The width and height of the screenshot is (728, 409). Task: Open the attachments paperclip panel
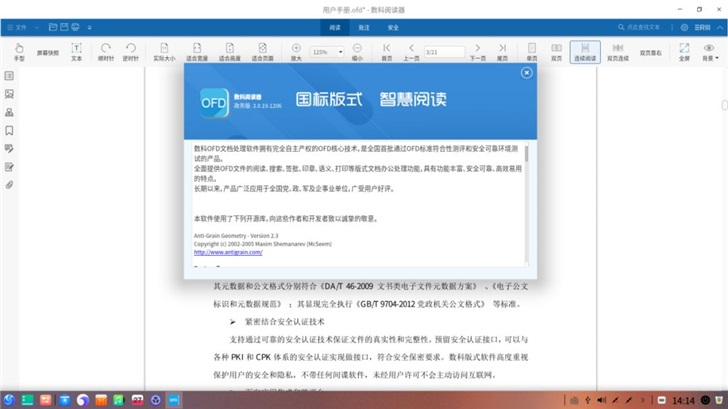(x=9, y=185)
